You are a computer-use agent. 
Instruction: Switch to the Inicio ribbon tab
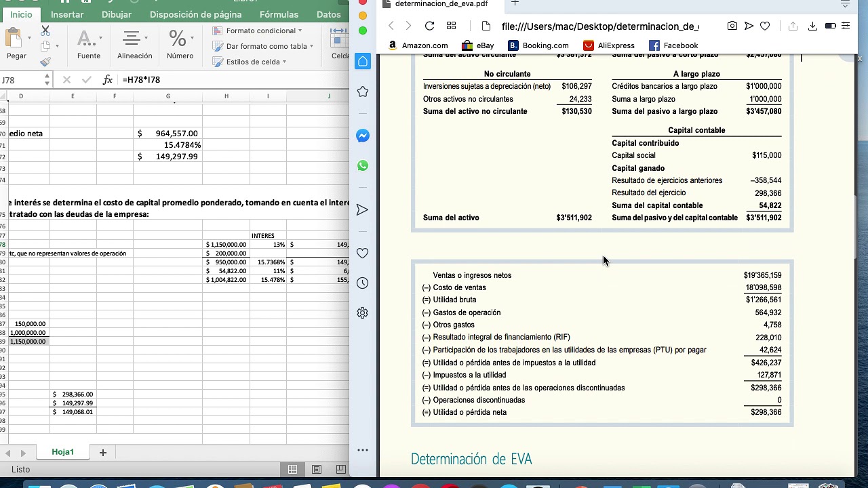coord(21,14)
